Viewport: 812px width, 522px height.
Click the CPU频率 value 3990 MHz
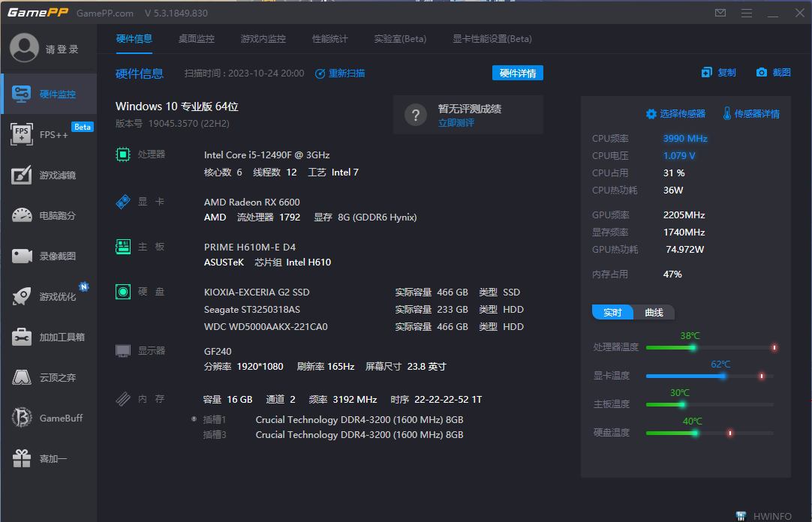(x=685, y=138)
